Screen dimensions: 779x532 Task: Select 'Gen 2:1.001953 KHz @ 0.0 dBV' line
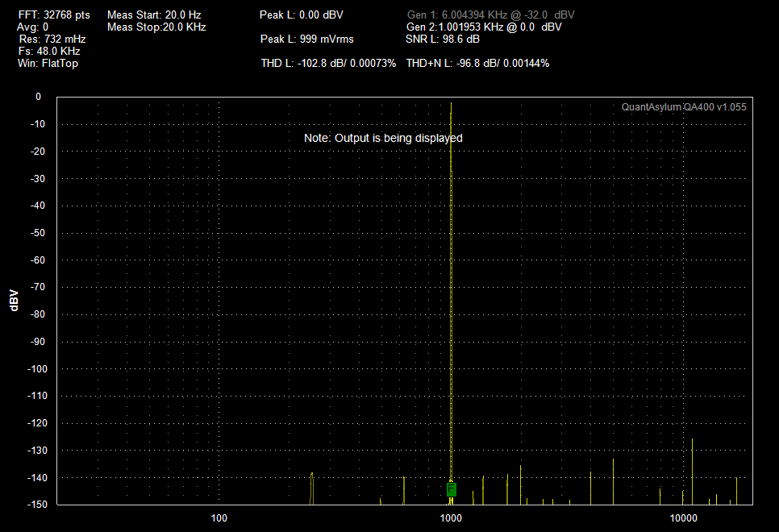coord(484,27)
